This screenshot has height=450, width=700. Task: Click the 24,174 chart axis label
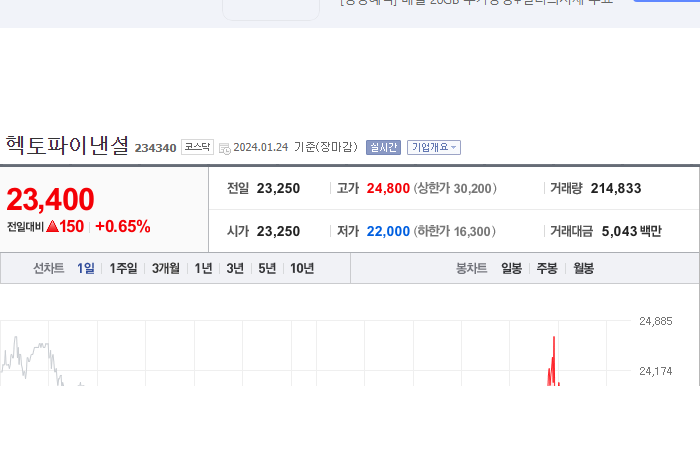coord(655,371)
